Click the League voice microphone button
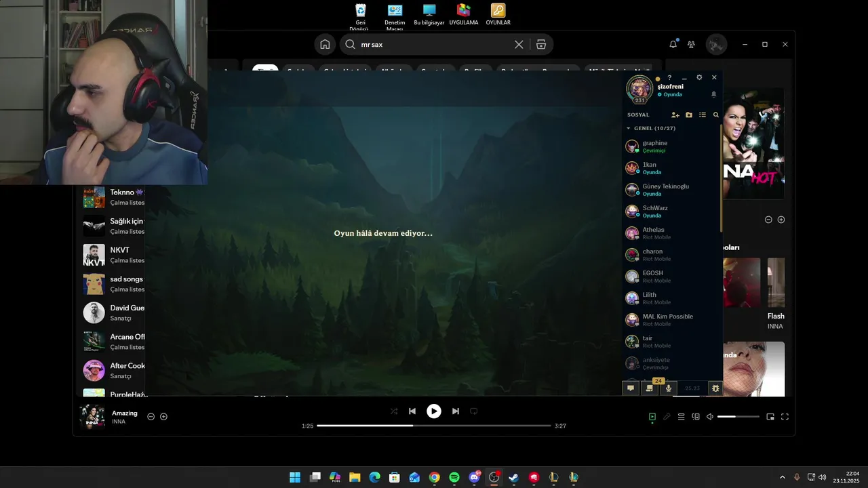The height and width of the screenshot is (488, 868). (x=669, y=388)
